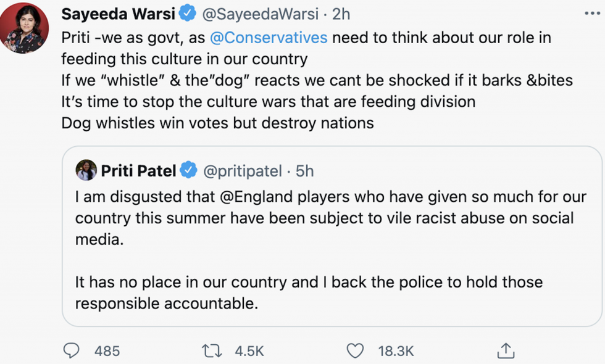Click the 485 replies count

tap(107, 351)
